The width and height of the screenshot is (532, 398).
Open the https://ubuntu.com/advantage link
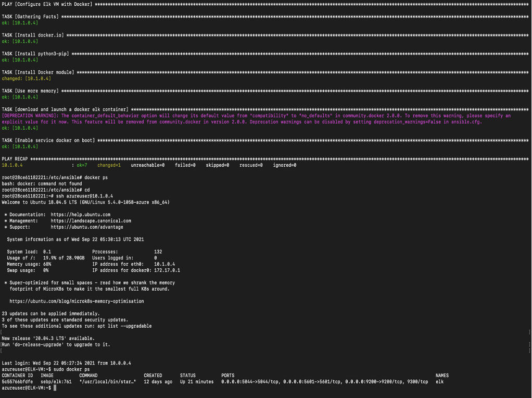click(87, 227)
